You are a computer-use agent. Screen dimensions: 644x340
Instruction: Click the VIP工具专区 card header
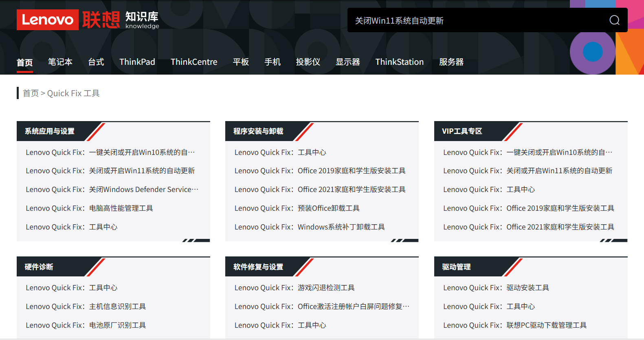click(x=462, y=131)
